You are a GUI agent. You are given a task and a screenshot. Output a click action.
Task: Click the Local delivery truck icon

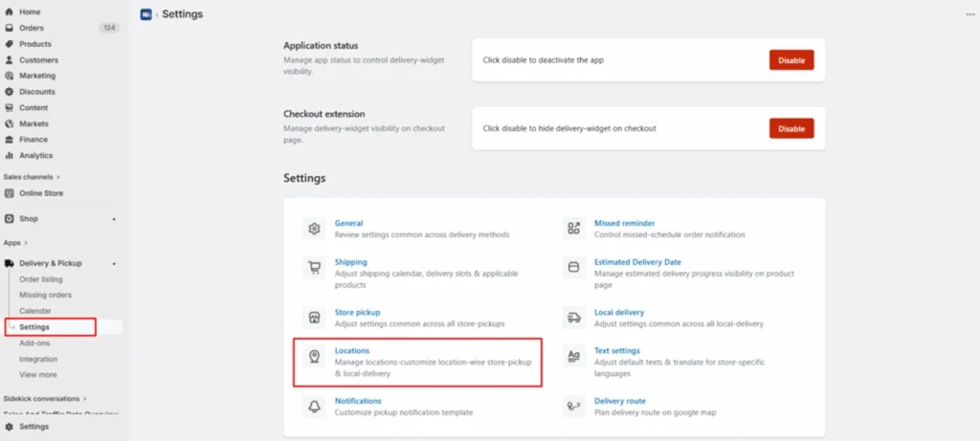(574, 318)
